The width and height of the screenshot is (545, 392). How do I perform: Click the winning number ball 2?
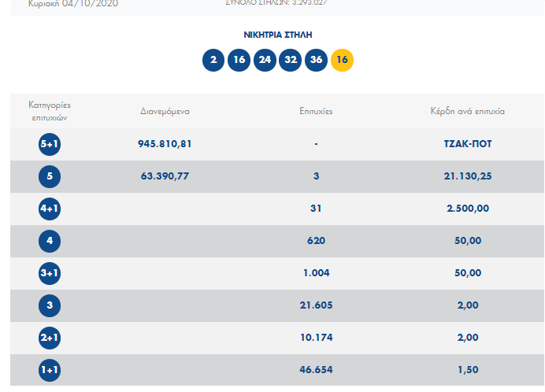(x=213, y=60)
